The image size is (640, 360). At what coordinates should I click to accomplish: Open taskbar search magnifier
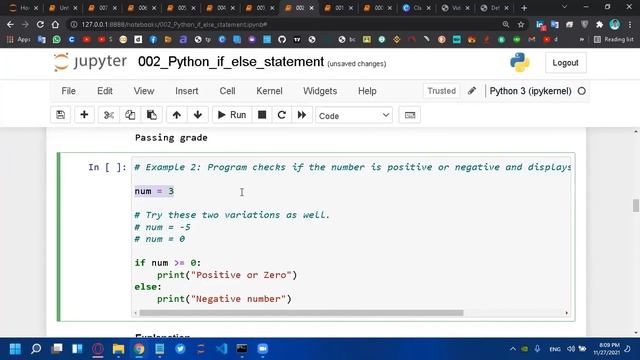[x=36, y=349]
